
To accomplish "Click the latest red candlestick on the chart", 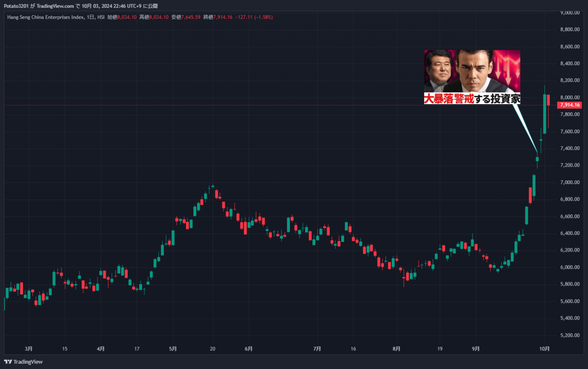I will [548, 100].
